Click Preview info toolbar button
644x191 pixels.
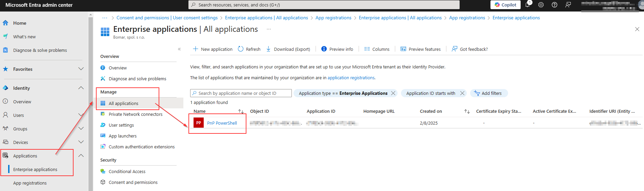(337, 49)
